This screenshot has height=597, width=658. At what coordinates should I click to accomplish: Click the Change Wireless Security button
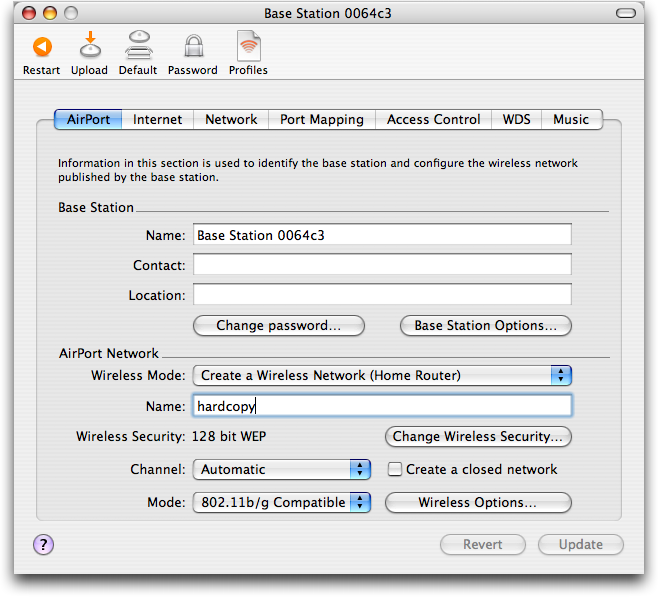click(x=478, y=437)
